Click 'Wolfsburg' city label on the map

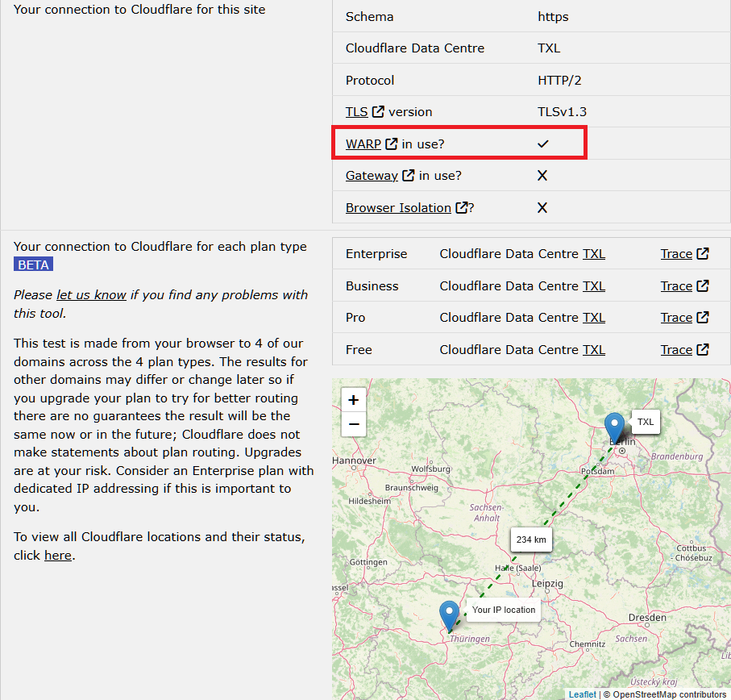[x=430, y=469]
